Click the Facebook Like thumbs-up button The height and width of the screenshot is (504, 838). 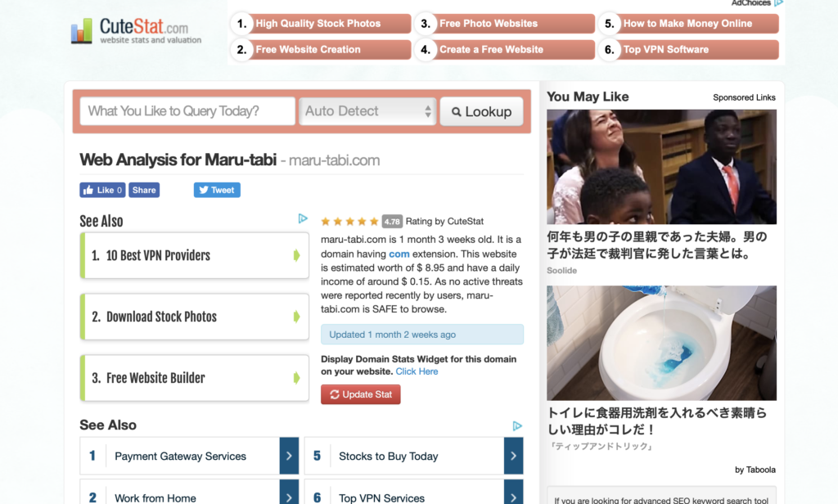pyautogui.click(x=102, y=190)
